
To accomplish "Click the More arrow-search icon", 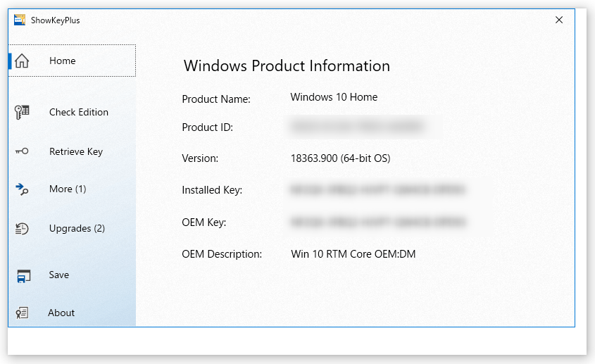I will (22, 189).
